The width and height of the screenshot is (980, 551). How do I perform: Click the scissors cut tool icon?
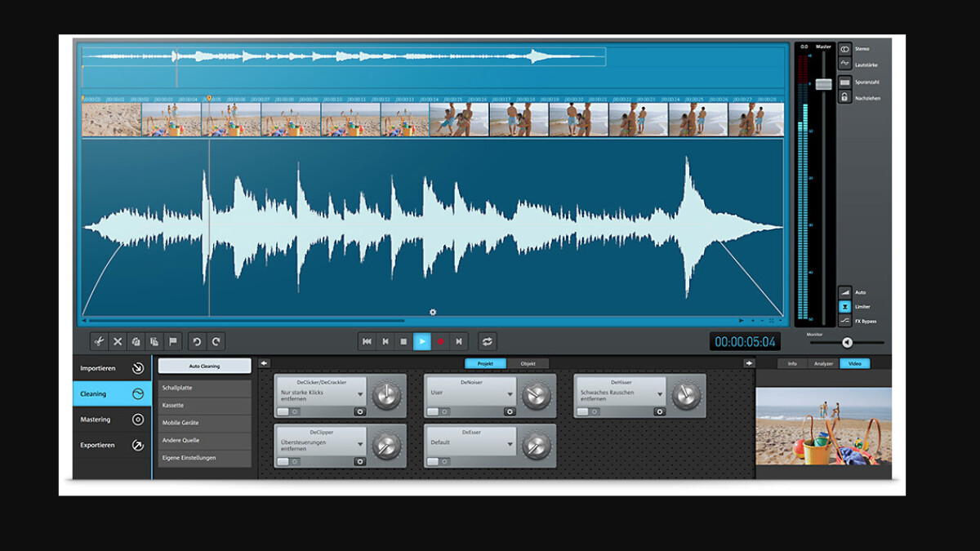click(99, 342)
